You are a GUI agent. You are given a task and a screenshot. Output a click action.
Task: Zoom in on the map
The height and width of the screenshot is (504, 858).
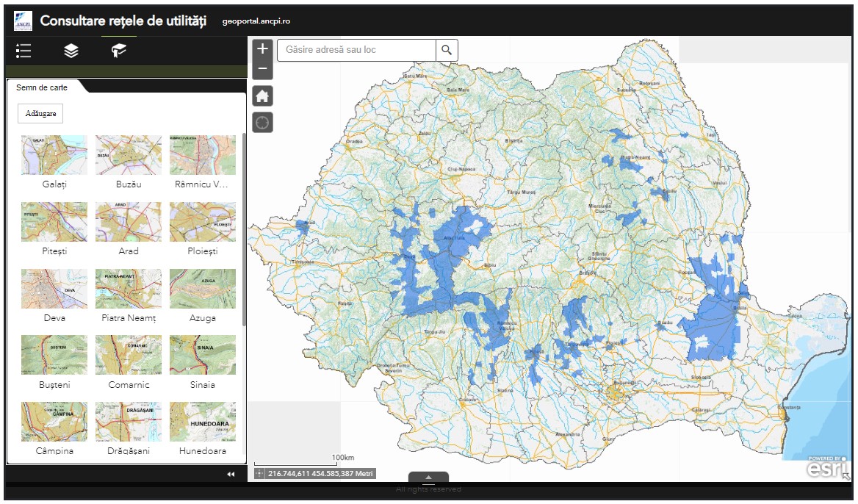click(262, 49)
